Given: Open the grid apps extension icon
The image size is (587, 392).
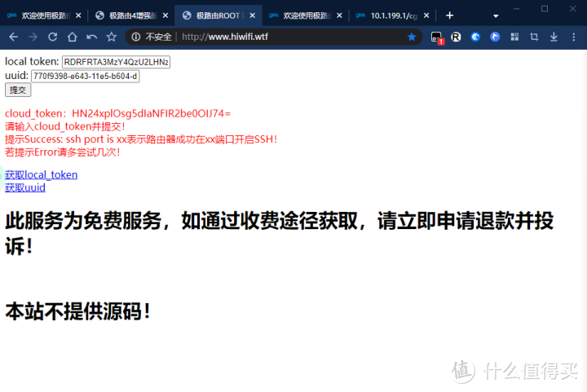Looking at the screenshot, I should (514, 37).
